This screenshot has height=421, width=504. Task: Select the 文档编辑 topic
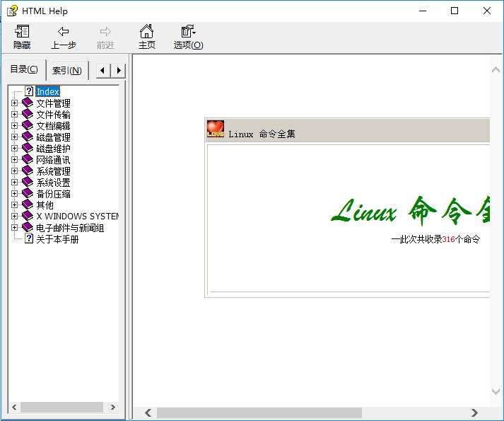coord(53,126)
